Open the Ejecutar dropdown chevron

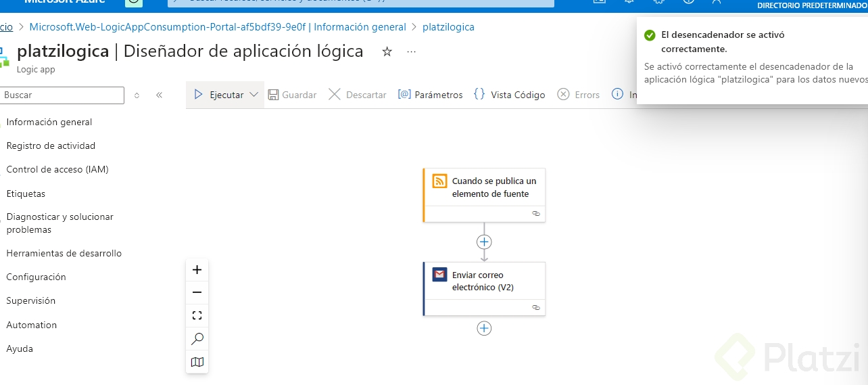(x=254, y=95)
